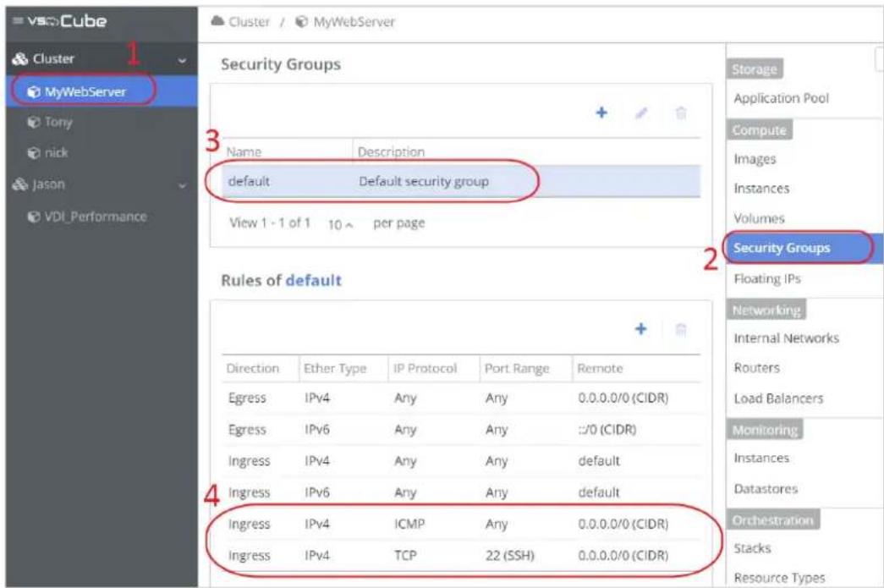Open Application Pool menu item
The width and height of the screenshot is (884, 588).
coord(781,98)
